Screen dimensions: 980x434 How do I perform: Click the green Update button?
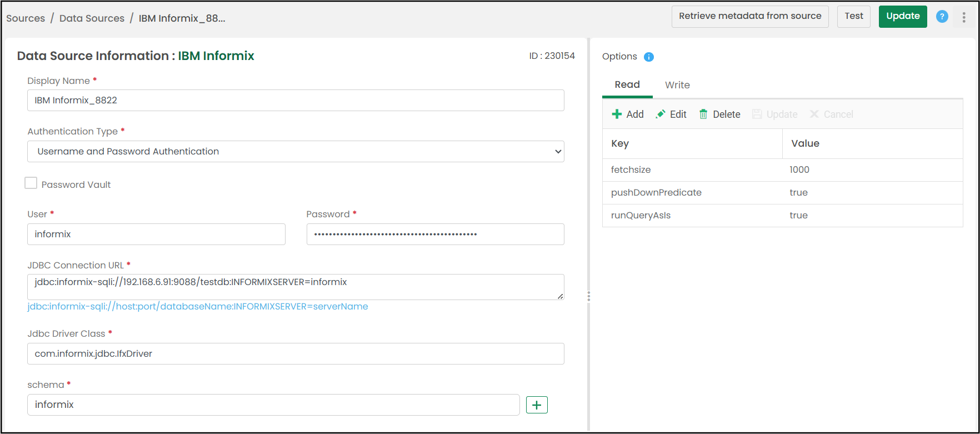903,17
